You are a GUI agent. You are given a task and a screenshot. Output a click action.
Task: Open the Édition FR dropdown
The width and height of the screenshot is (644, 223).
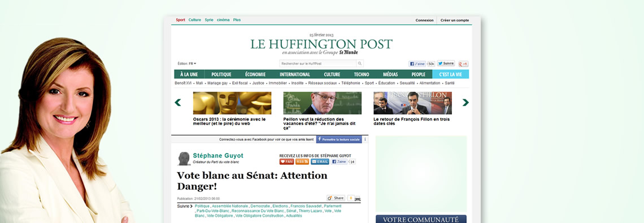click(x=187, y=64)
